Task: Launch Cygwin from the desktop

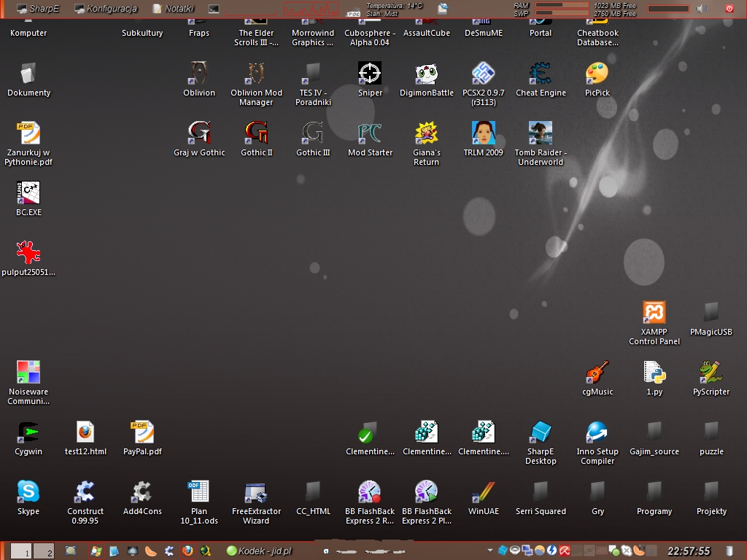Action: point(28,432)
